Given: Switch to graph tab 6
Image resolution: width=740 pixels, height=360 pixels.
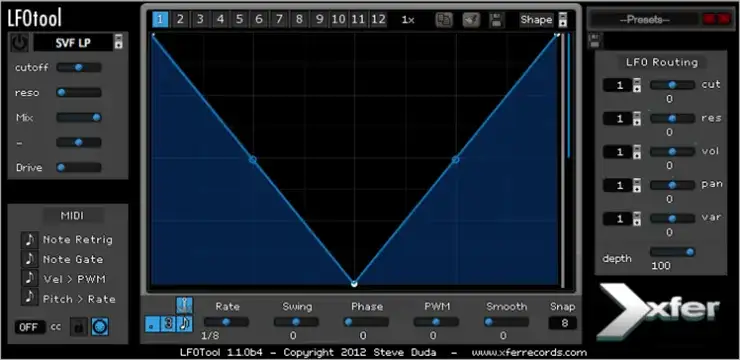Looking at the screenshot, I should (x=259, y=20).
